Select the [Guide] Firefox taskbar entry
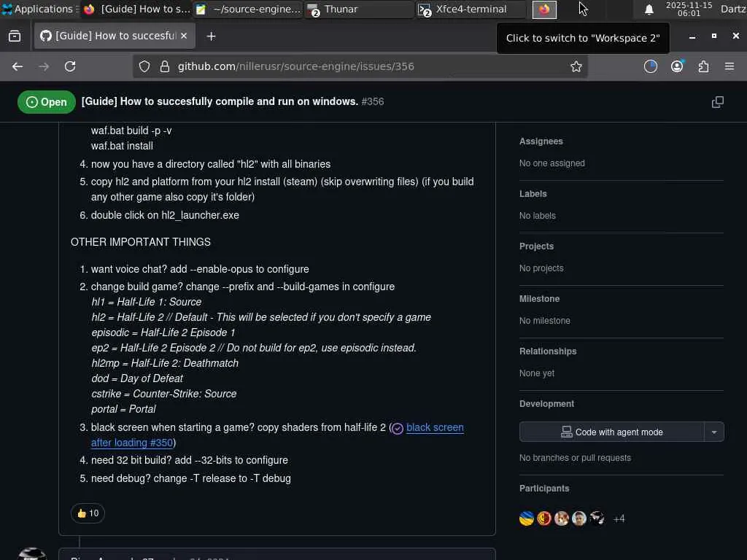This screenshot has width=747, height=560. [x=136, y=9]
